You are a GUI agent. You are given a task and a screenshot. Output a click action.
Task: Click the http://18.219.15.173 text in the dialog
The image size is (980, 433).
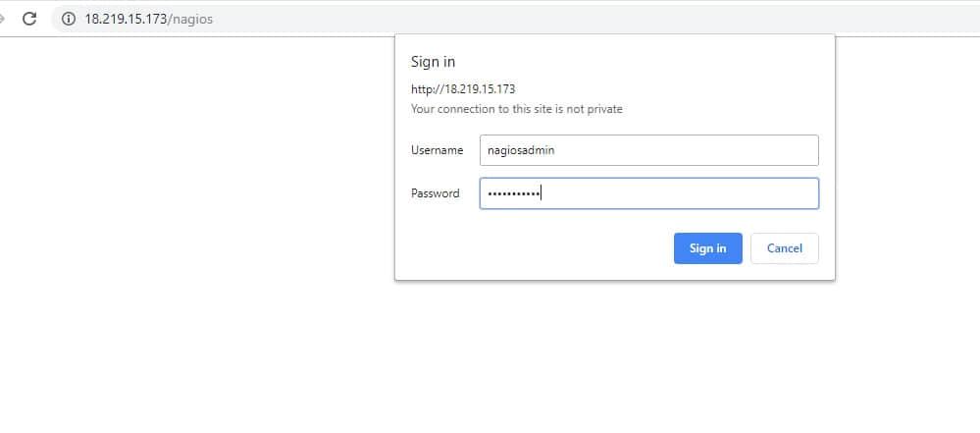point(463,88)
